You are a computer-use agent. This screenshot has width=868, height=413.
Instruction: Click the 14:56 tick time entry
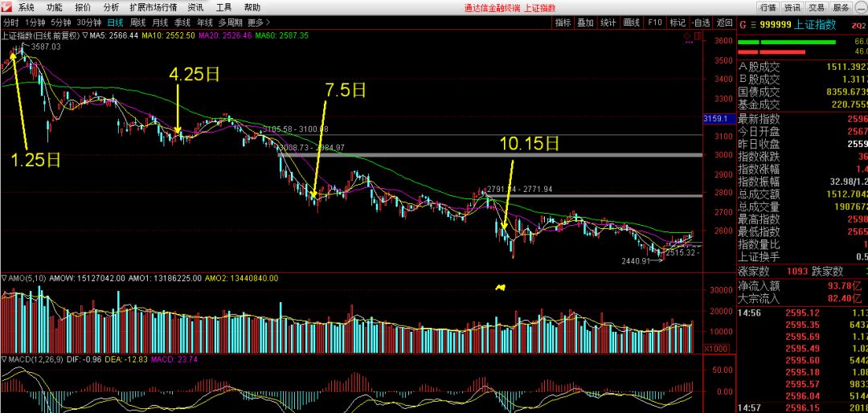pos(750,313)
